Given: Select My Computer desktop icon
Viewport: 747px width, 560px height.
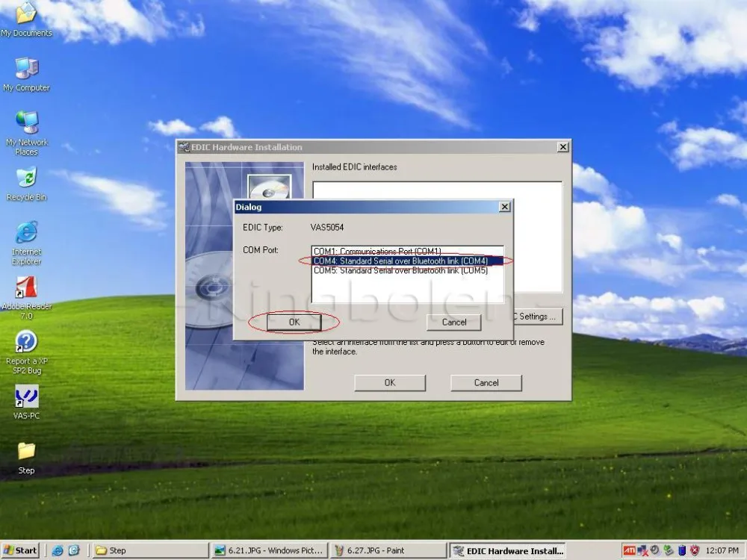Looking at the screenshot, I should pyautogui.click(x=26, y=74).
